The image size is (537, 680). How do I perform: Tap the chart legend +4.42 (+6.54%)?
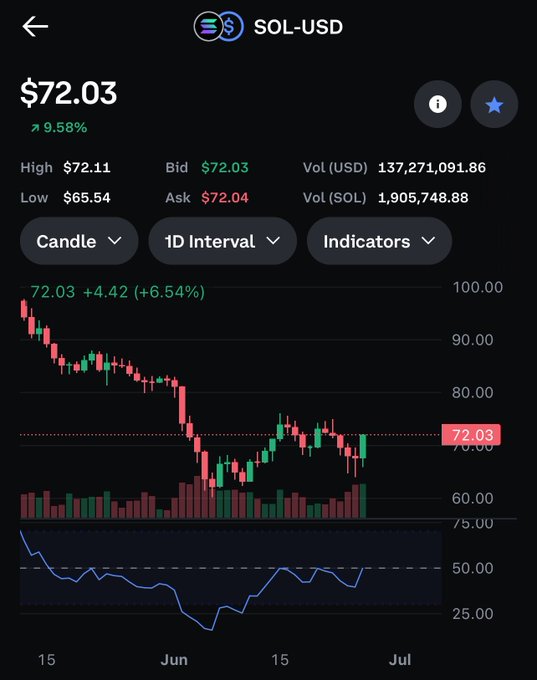point(144,292)
